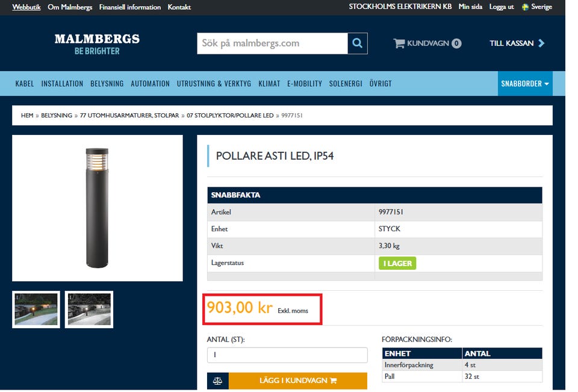Open the Klimat menu

[269, 84]
